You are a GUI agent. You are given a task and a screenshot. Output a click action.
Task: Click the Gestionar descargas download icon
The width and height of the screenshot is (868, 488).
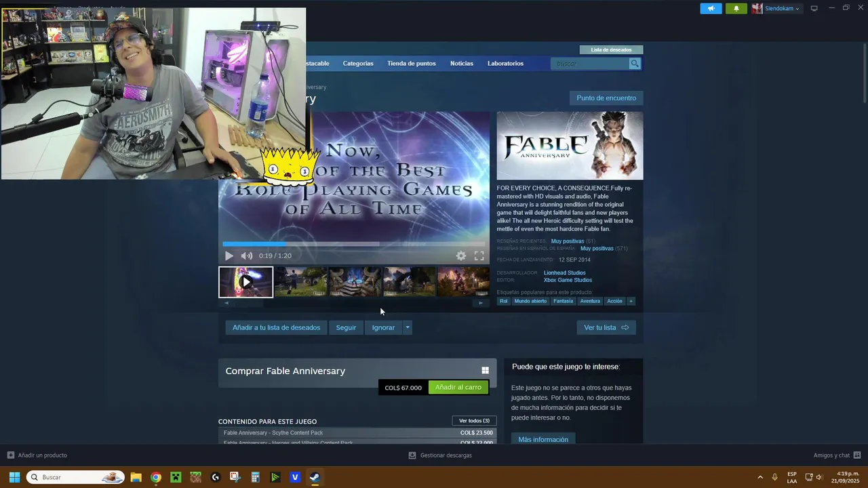412,455
